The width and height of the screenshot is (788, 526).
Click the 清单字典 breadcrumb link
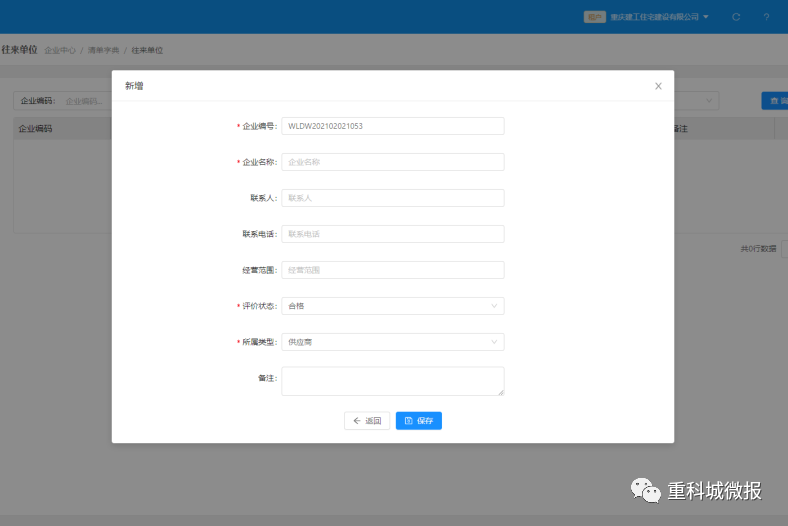(104, 50)
